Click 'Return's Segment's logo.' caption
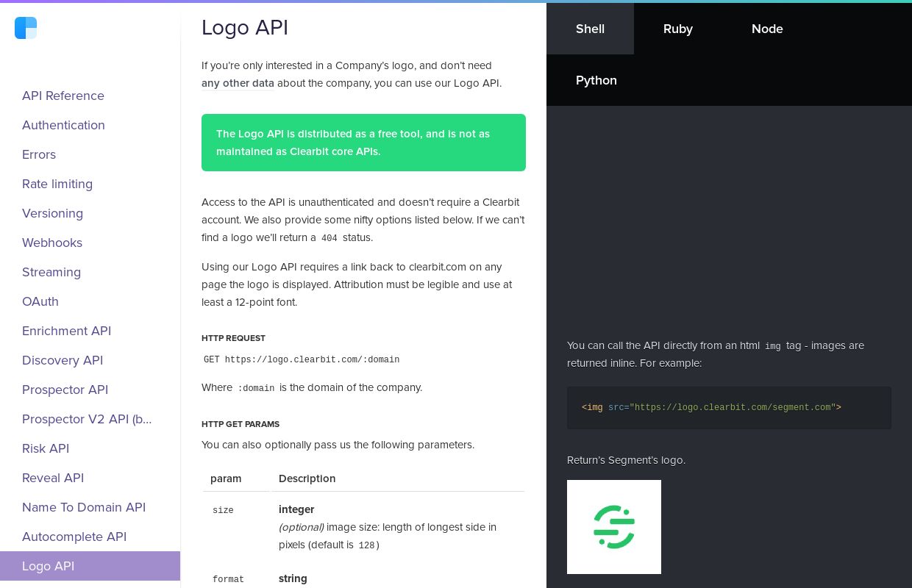 pos(626,460)
